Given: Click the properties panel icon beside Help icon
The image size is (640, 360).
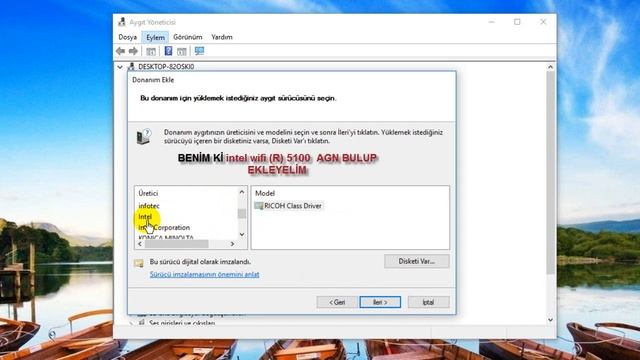Looking at the screenshot, I should tap(182, 51).
